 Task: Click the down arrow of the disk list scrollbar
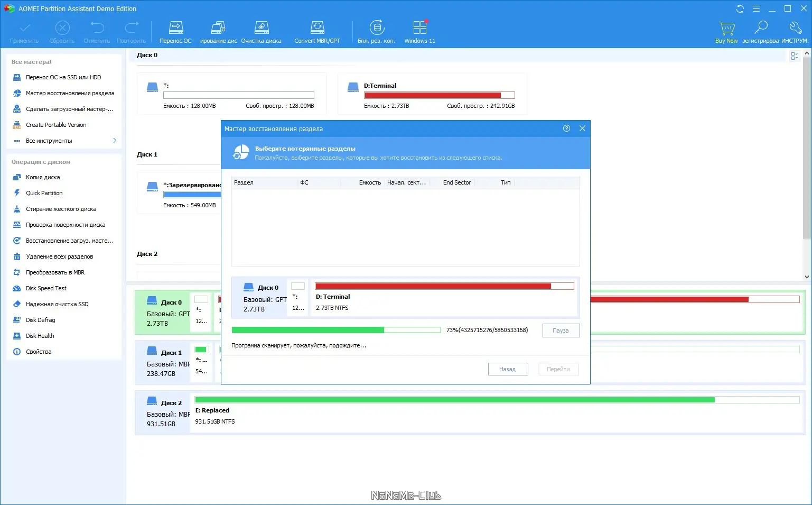tap(807, 277)
